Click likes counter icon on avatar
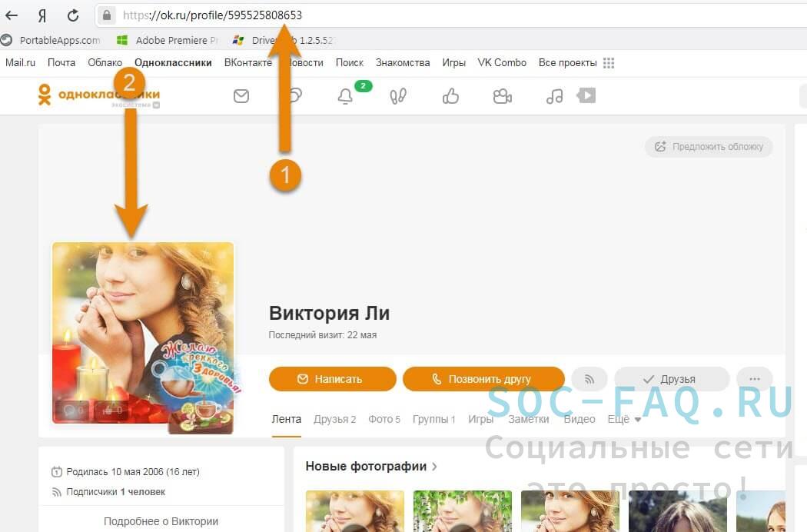The width and height of the screenshot is (807, 532). pos(111,411)
